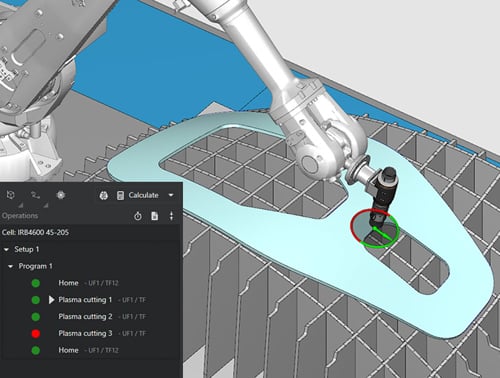
Task: Click the toolpath route icon
Action: 35,195
